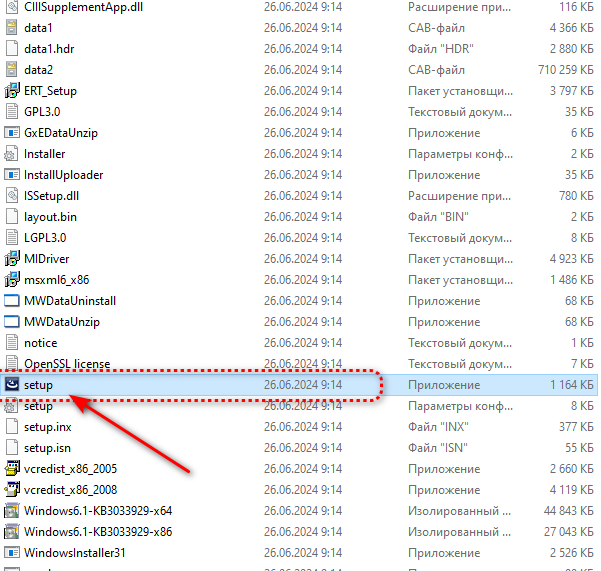Click the data2 CAB file icon
601x571 pixels.
12,69
